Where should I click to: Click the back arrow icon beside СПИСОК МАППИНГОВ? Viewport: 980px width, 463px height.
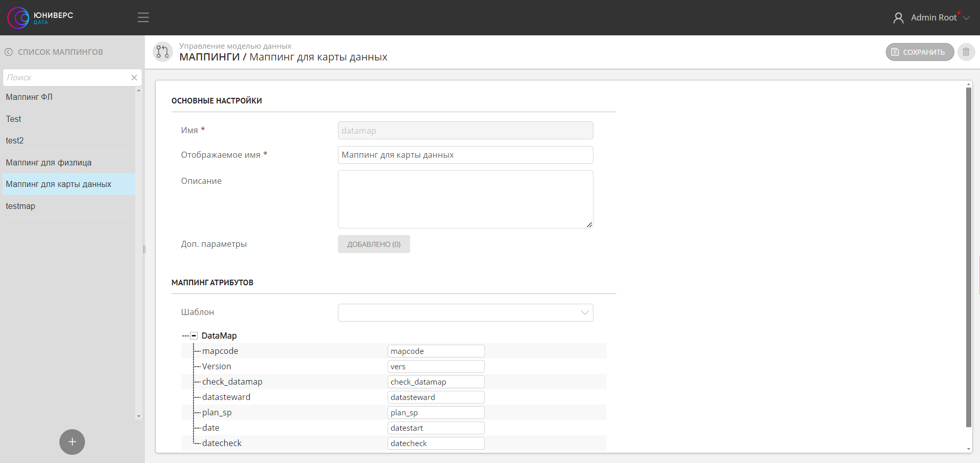pos(9,52)
